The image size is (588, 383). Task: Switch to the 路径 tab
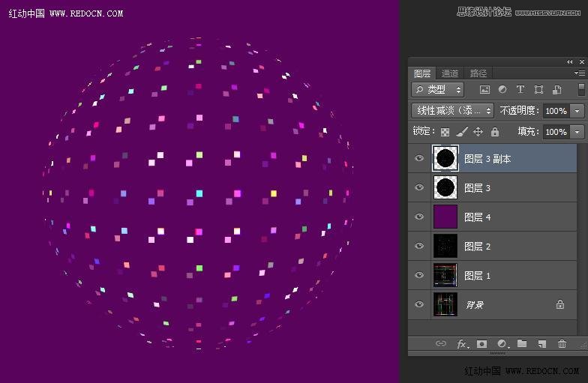pos(478,73)
